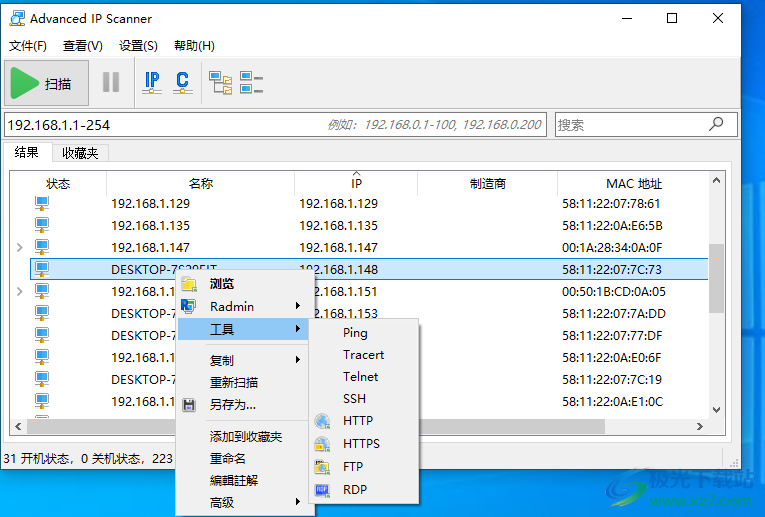Click MAC address 00:1A:28:34:0A:0F cell

(x=612, y=248)
